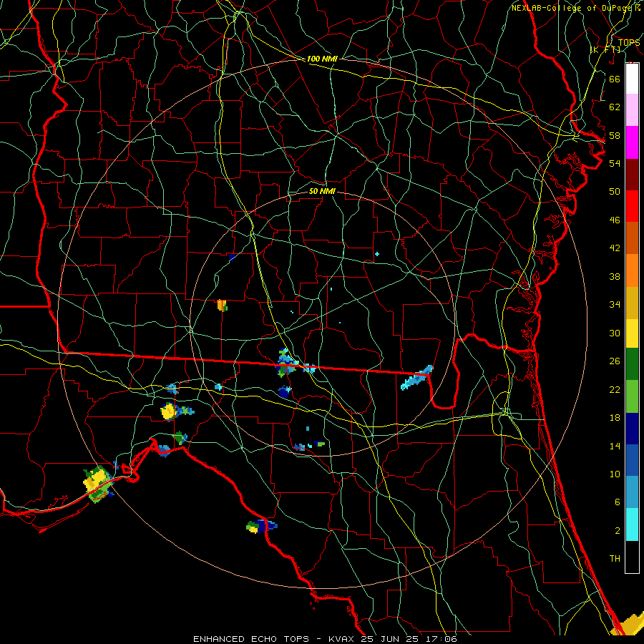Click the '22' legend value
644x644 pixels.
(x=615, y=389)
